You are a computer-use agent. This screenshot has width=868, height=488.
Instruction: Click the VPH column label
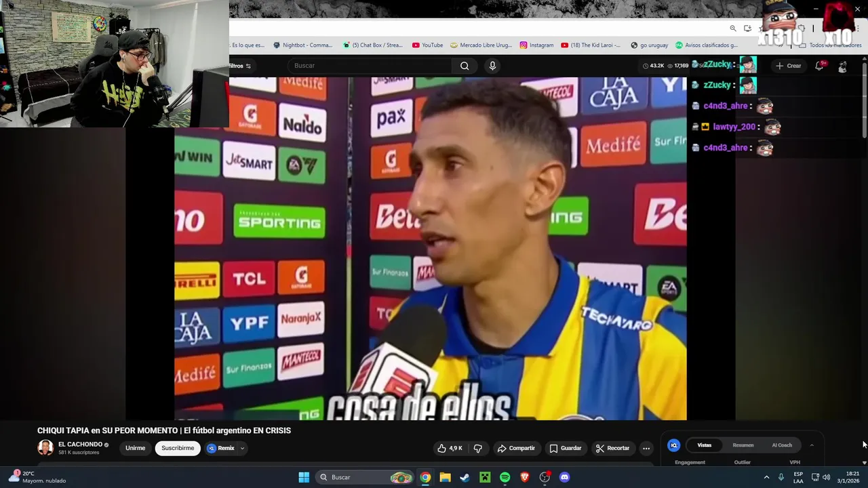click(795, 462)
